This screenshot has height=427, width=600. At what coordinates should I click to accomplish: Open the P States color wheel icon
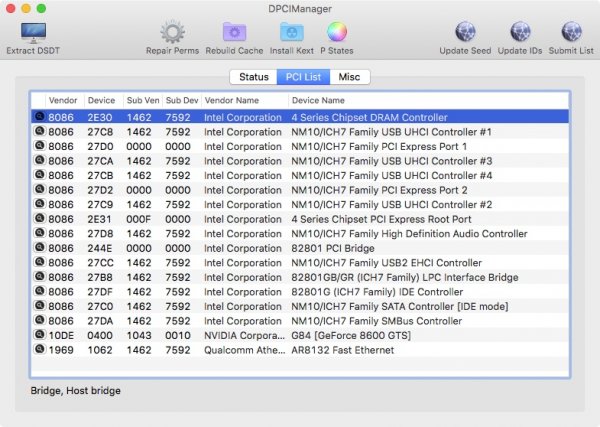(336, 31)
